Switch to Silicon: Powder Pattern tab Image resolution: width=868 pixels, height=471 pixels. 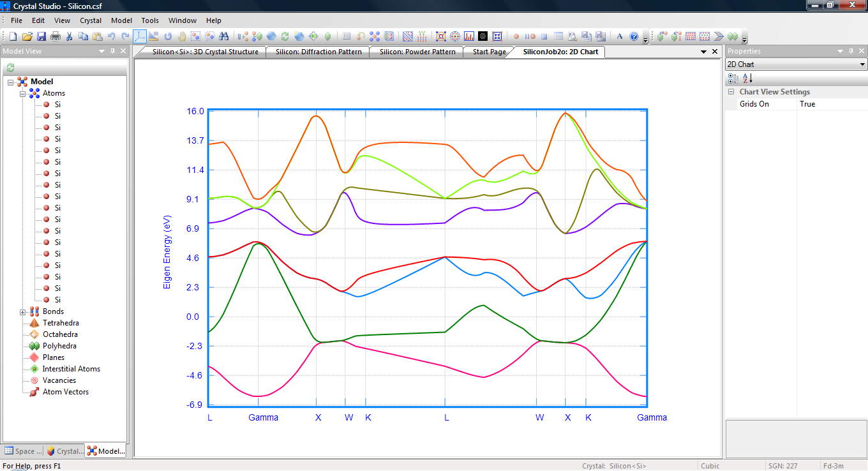(x=417, y=52)
